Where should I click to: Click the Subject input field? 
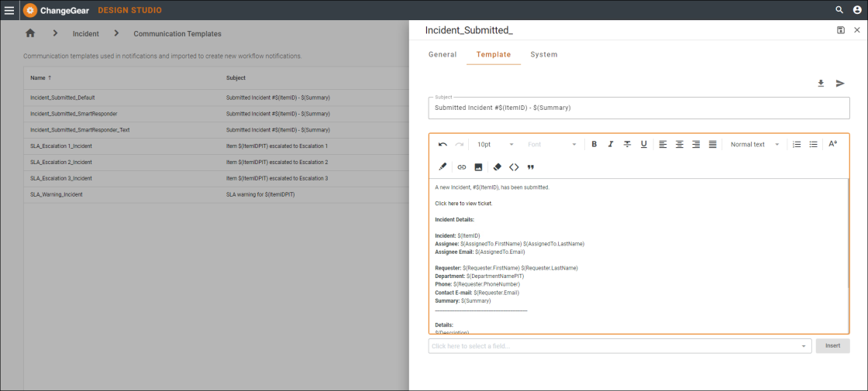pyautogui.click(x=639, y=108)
